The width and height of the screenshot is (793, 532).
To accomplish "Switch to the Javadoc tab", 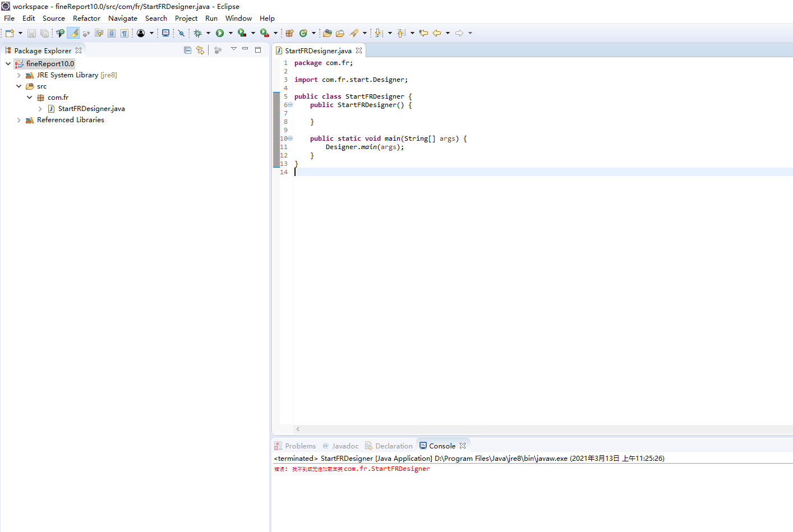I will coord(340,446).
